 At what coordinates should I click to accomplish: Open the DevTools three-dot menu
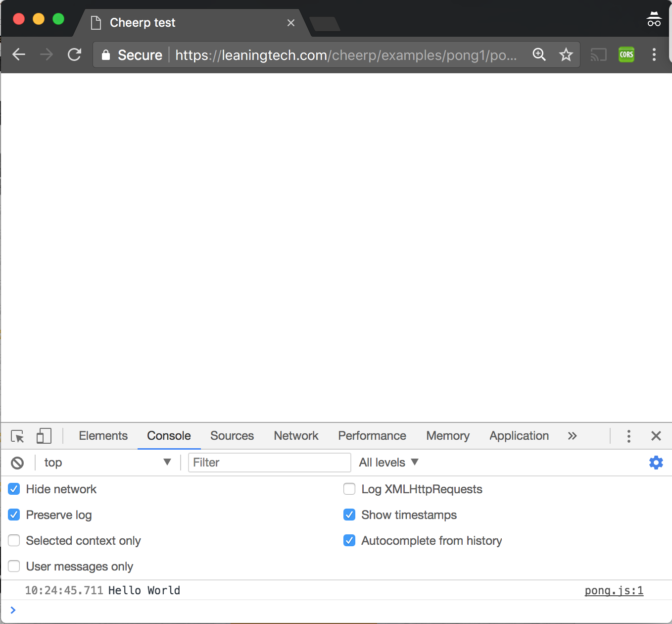pyautogui.click(x=628, y=436)
